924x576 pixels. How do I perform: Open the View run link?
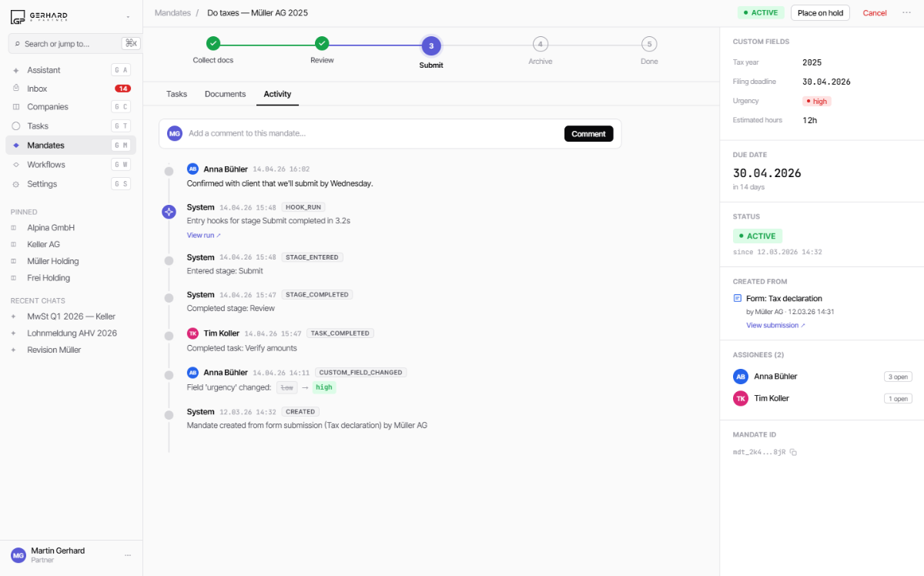pyautogui.click(x=204, y=235)
